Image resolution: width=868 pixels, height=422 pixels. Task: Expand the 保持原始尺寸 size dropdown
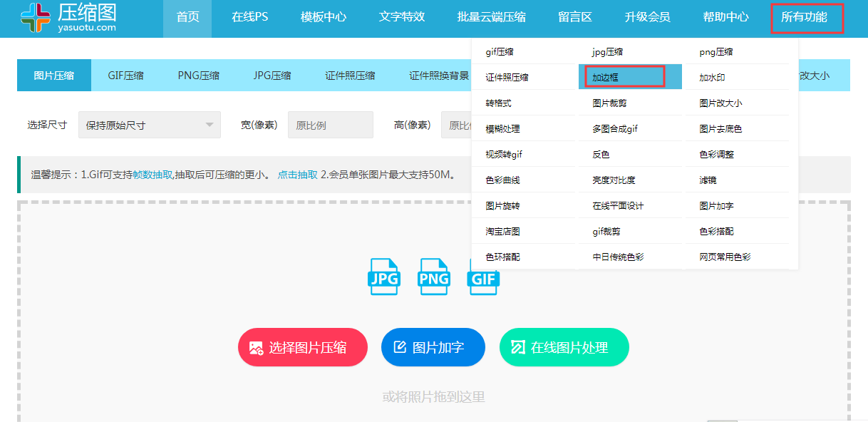click(150, 125)
